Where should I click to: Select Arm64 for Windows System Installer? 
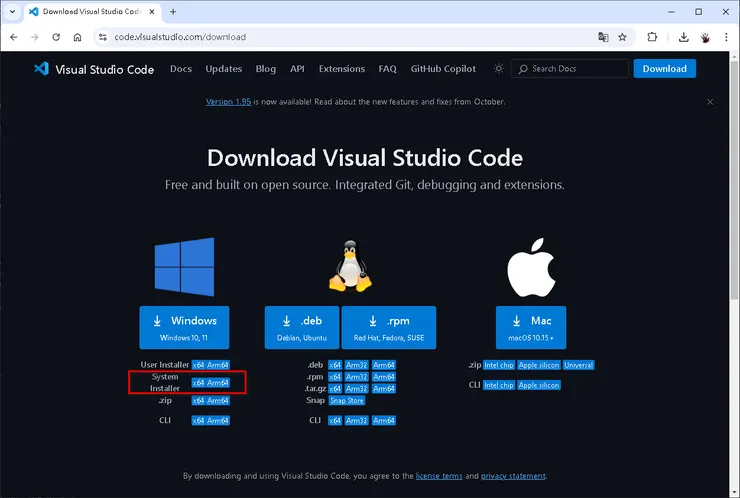218,383
